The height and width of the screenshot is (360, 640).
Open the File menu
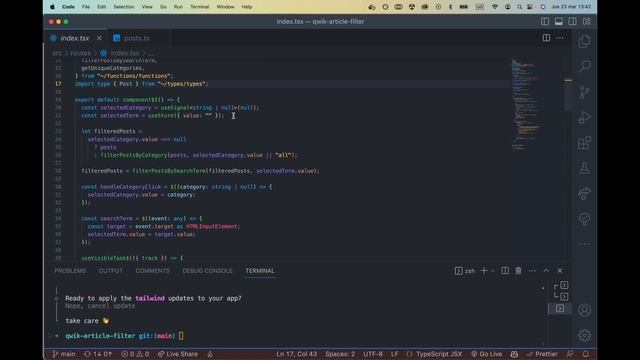86,7
